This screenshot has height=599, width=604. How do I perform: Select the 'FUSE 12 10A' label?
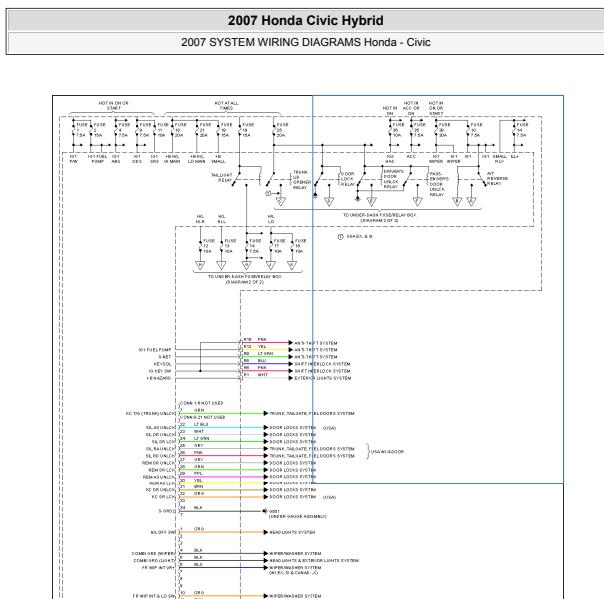point(208,246)
